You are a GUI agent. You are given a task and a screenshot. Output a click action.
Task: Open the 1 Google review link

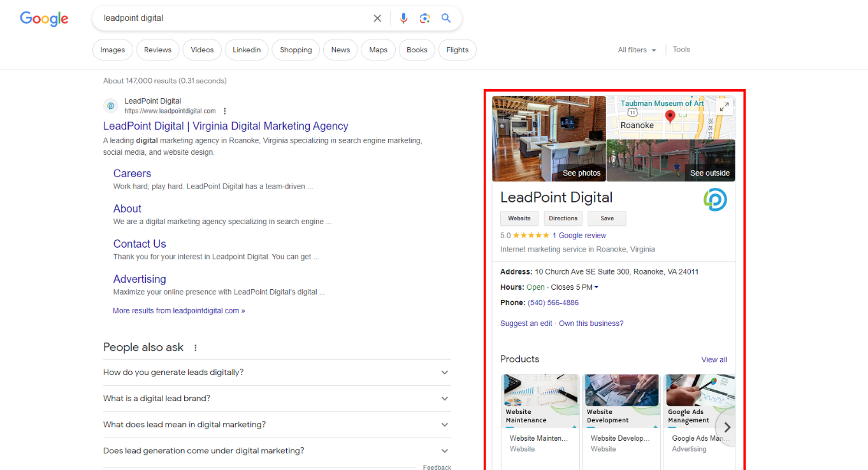(x=579, y=236)
